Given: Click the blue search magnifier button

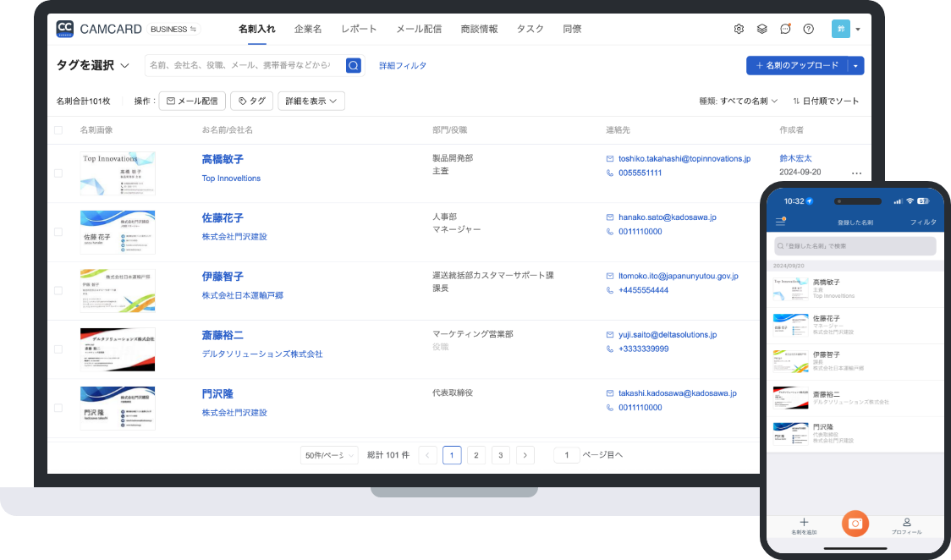Looking at the screenshot, I should tap(354, 65).
